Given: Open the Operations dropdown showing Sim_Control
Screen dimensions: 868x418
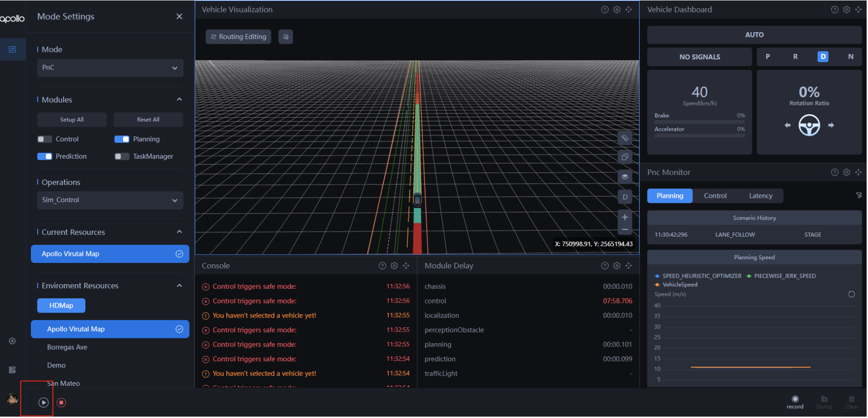Looking at the screenshot, I should 110,201.
